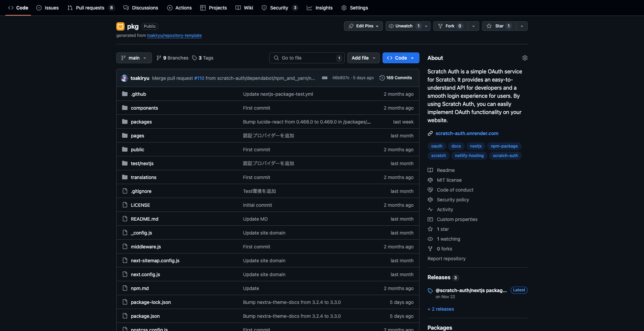Screen dimensions: 644x331
Task: Click the .github folder icon
Action: click(x=125, y=94)
